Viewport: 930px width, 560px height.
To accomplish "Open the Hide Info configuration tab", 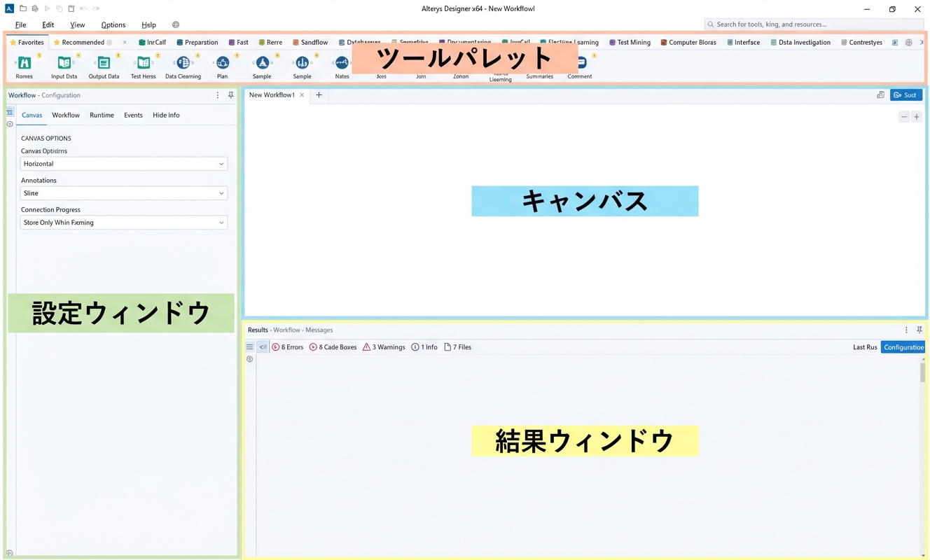I will click(166, 115).
